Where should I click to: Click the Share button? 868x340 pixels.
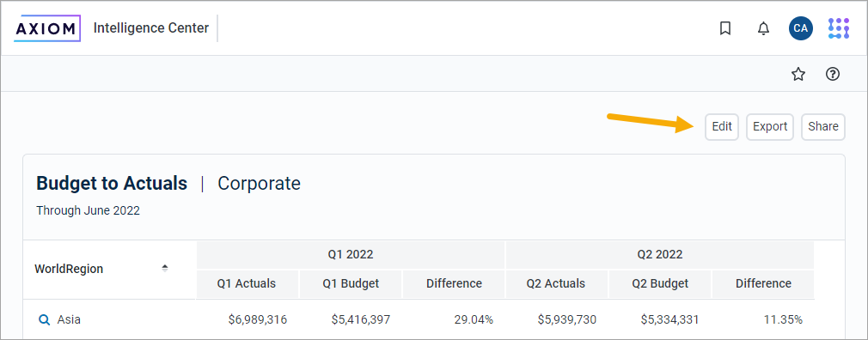(x=823, y=126)
